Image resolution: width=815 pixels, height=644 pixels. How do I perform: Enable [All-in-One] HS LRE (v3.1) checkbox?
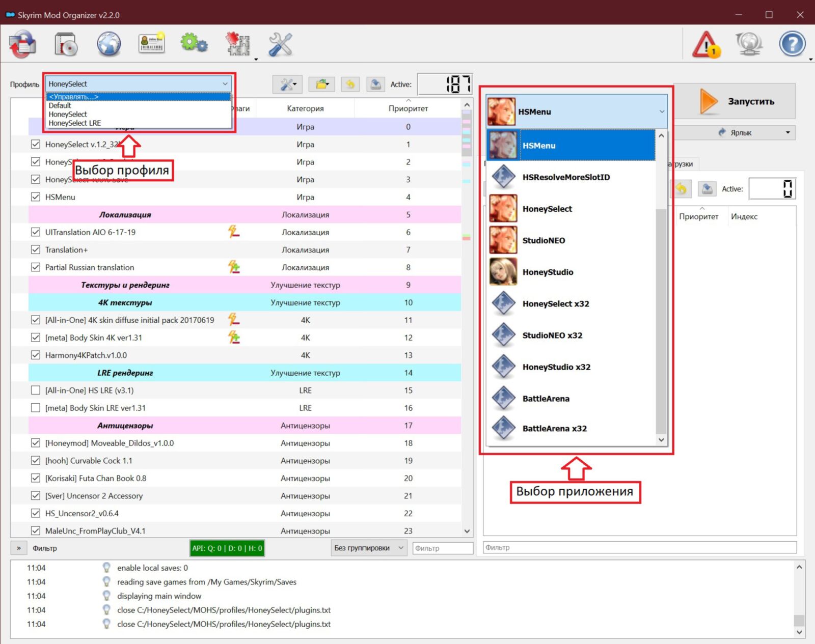pyautogui.click(x=36, y=390)
